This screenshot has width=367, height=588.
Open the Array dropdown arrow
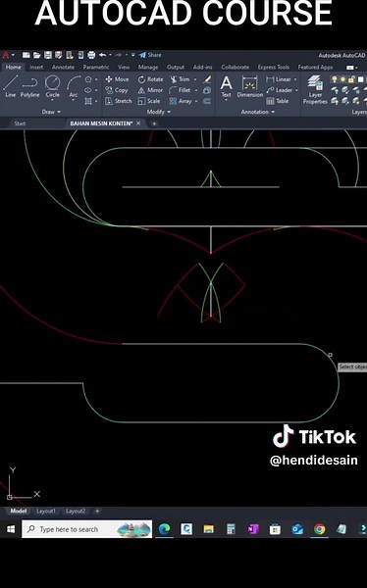(196, 101)
